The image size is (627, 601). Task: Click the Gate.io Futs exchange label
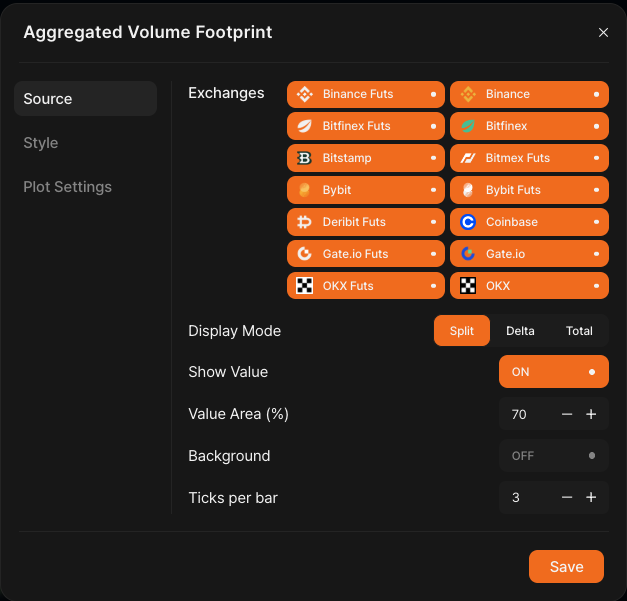355,254
